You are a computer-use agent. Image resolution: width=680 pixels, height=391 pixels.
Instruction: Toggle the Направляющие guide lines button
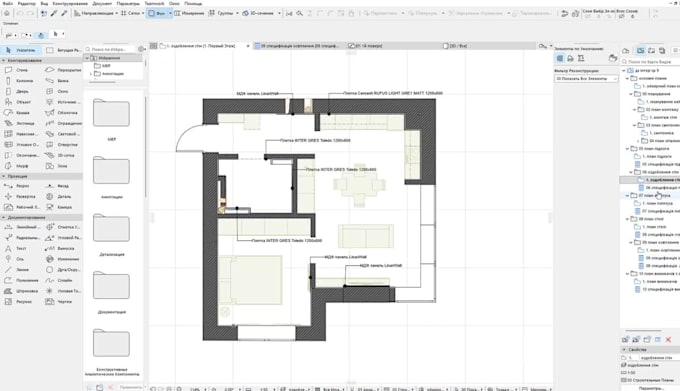pyautogui.click(x=95, y=13)
